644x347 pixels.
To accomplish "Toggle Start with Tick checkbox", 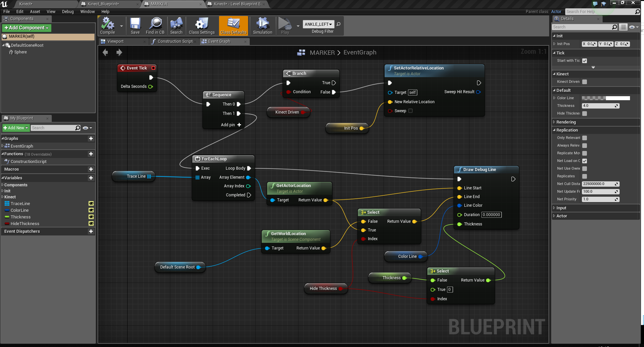I will [585, 61].
